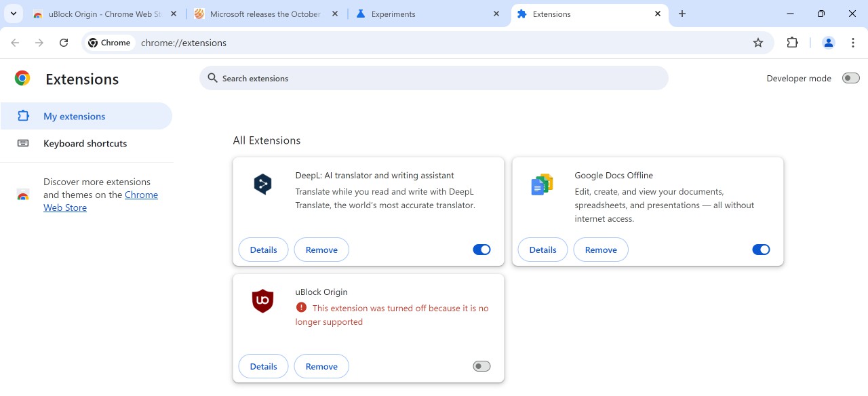Remove the DeepL extension
This screenshot has width=868, height=396.
coord(321,250)
